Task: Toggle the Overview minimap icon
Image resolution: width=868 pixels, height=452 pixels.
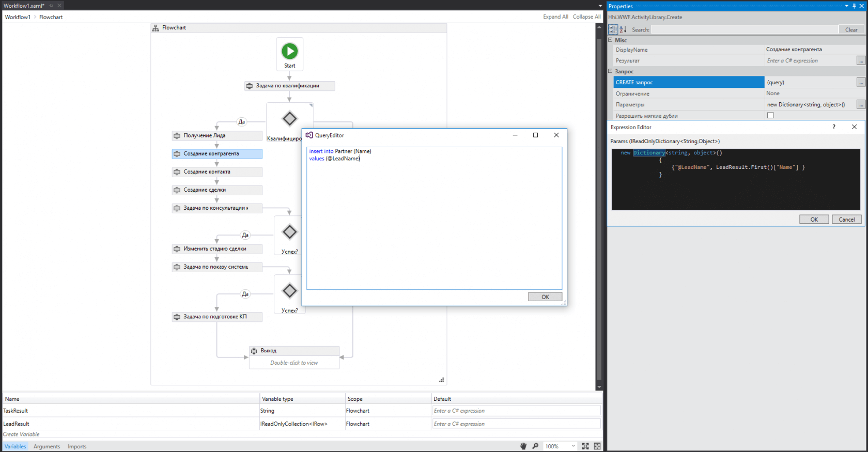Action: [x=597, y=446]
